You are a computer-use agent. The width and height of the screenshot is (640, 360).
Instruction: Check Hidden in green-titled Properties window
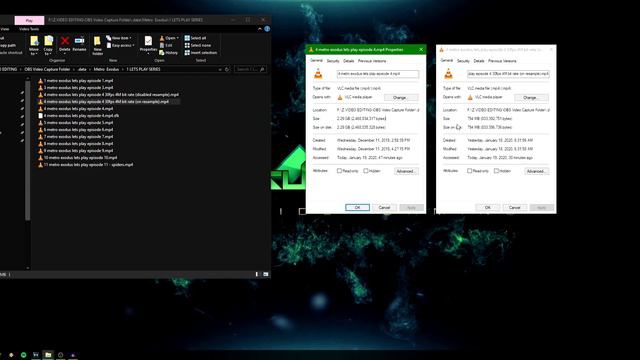tap(366, 171)
